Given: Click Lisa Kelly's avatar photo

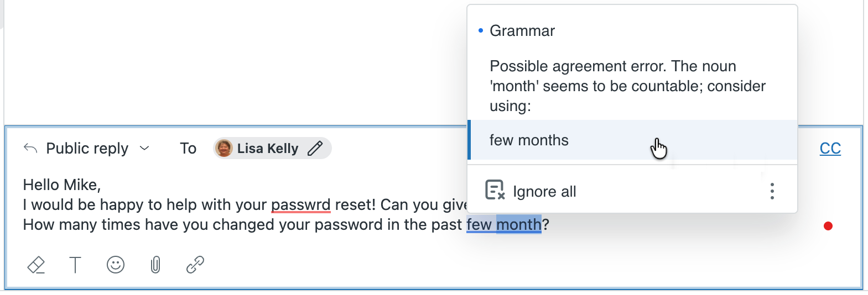Looking at the screenshot, I should 224,148.
